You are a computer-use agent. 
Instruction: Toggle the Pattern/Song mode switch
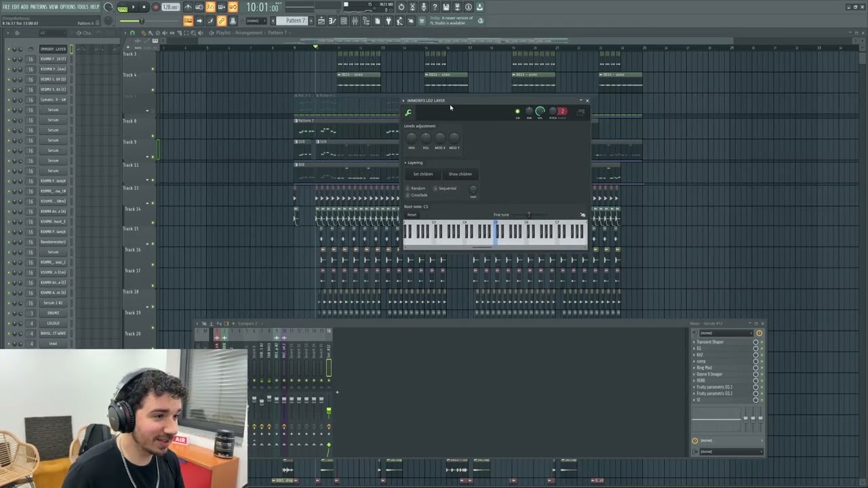pos(123,7)
